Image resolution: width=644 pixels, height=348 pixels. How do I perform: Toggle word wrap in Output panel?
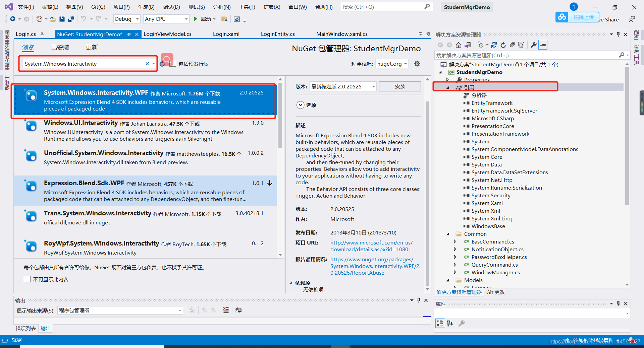[238, 310]
